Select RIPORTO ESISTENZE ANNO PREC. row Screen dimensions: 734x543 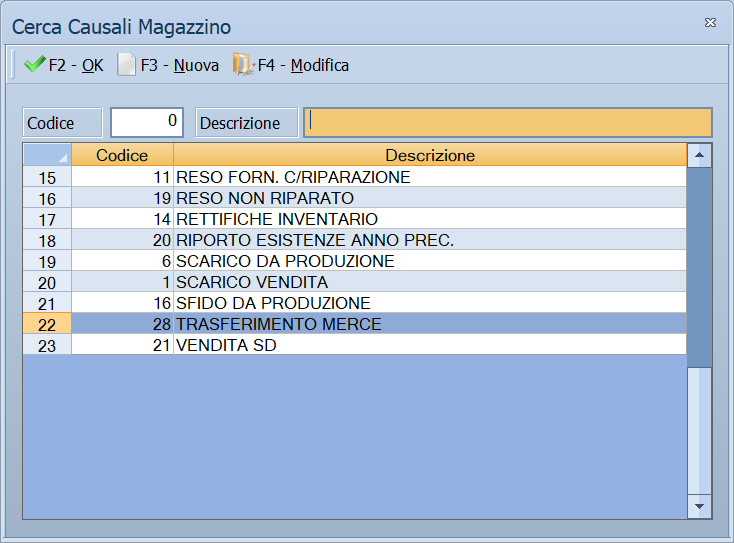(x=355, y=240)
